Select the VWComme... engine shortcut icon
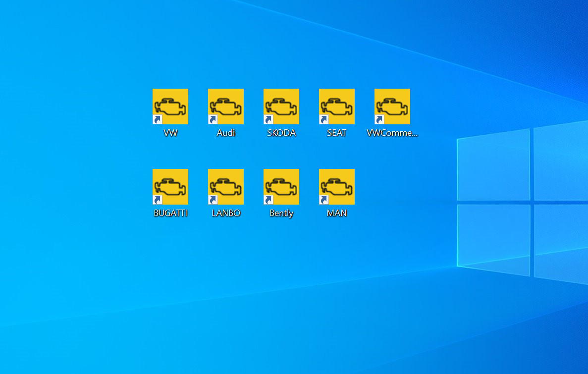The width and height of the screenshot is (588, 374). pyautogui.click(x=392, y=107)
